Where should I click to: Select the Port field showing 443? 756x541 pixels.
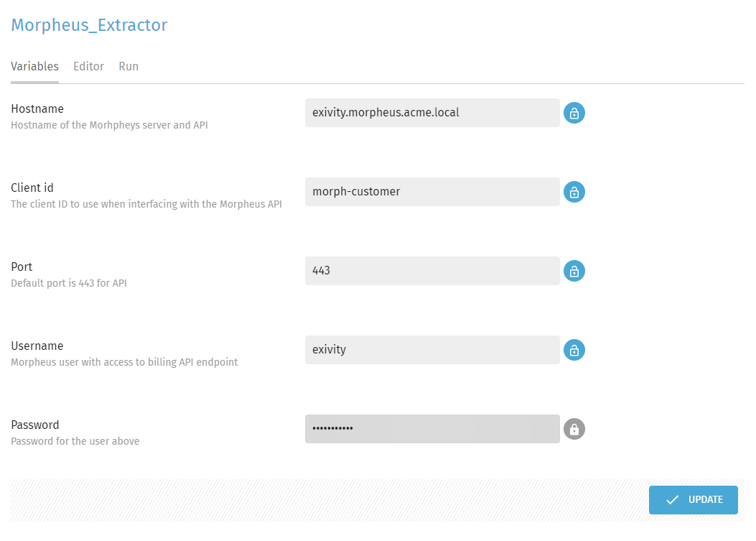pos(431,271)
